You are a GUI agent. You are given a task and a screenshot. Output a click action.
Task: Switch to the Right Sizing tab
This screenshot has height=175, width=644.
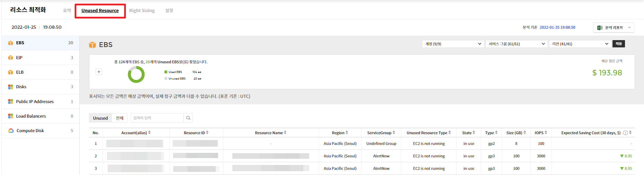tap(142, 11)
